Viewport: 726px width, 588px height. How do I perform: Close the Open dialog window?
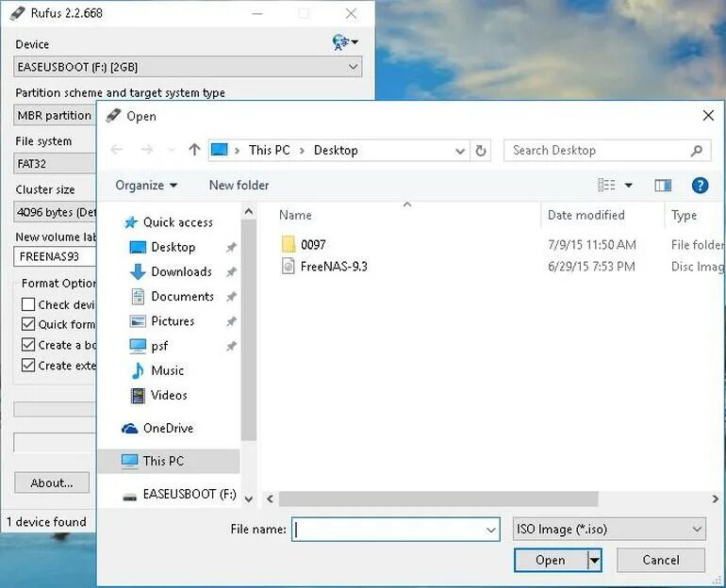pyautogui.click(x=708, y=116)
